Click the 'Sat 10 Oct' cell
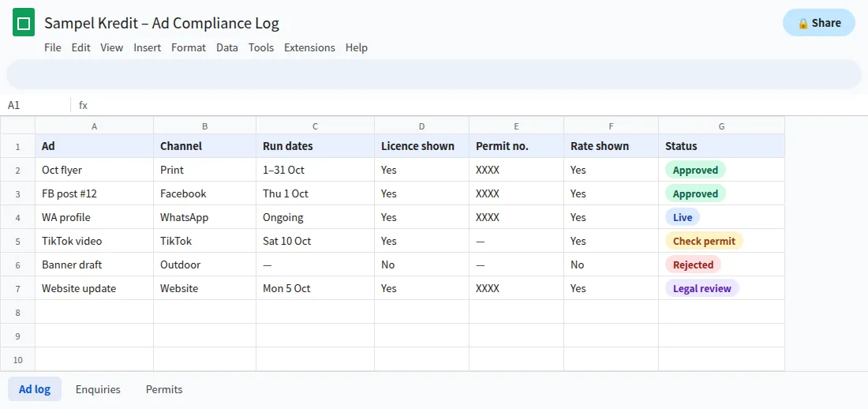 coord(315,241)
